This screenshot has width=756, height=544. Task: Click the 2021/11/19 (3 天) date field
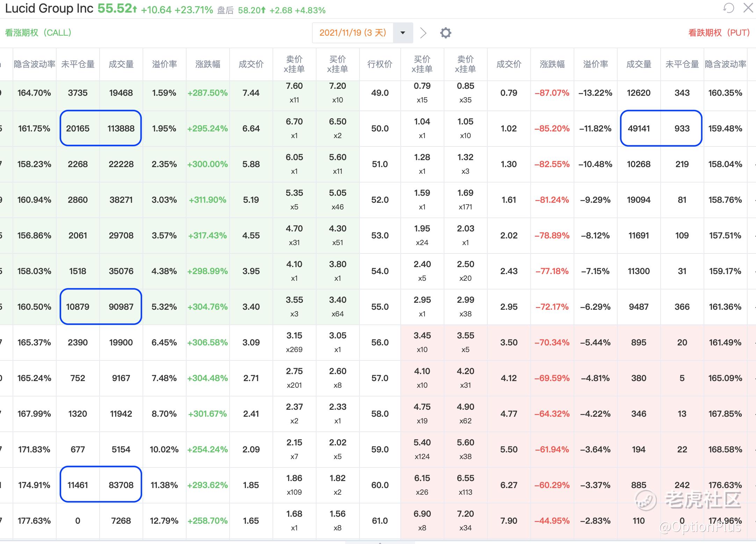353,33
